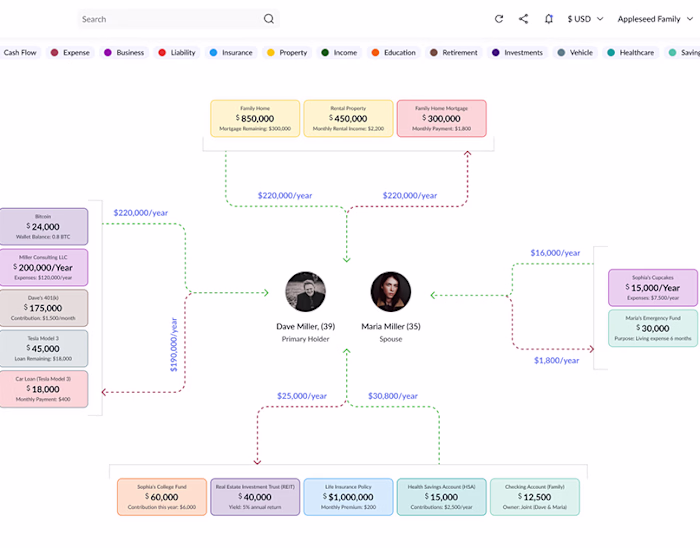Toggle the Liability category filter
700x548 pixels.
point(177,53)
